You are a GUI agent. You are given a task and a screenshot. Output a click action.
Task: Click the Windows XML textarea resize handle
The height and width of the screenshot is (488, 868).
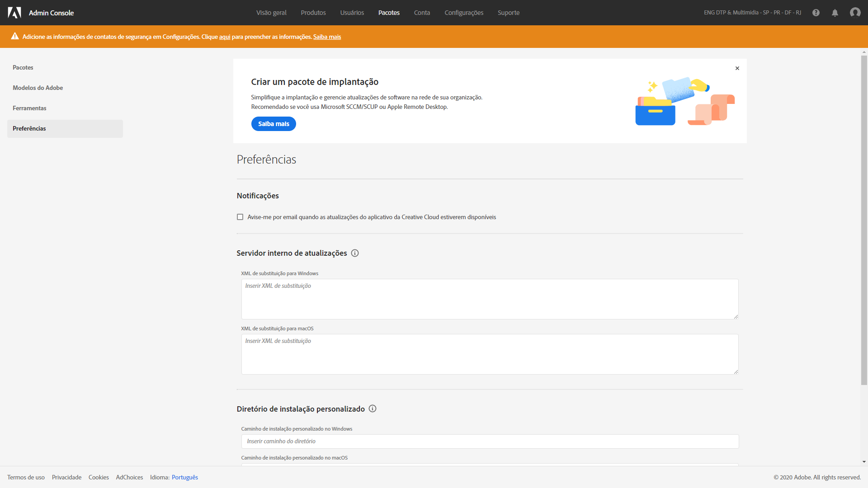pos(736,316)
